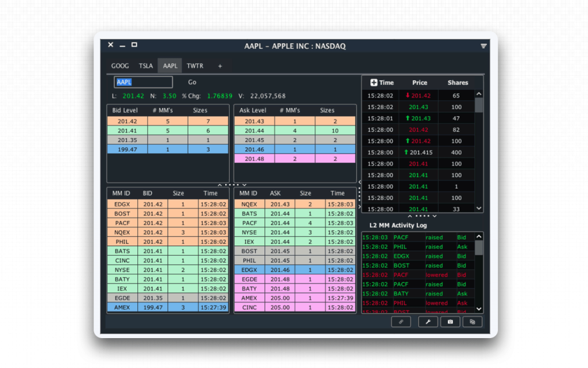
Task: Click the duplicate window icon button
Action: point(472,321)
